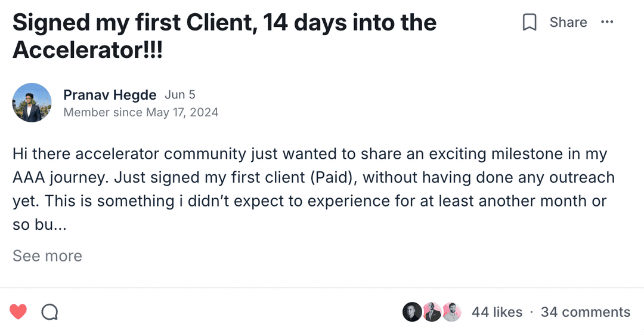Click the third liker avatar

451,312
